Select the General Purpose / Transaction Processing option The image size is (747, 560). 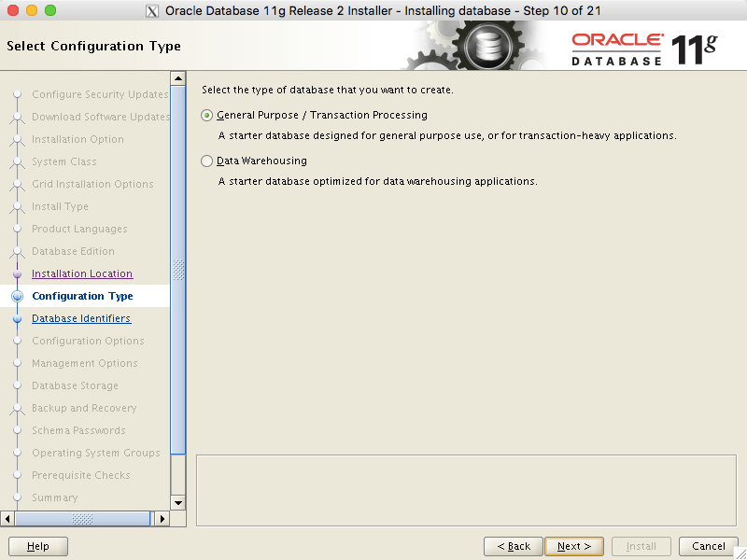pyautogui.click(x=206, y=115)
